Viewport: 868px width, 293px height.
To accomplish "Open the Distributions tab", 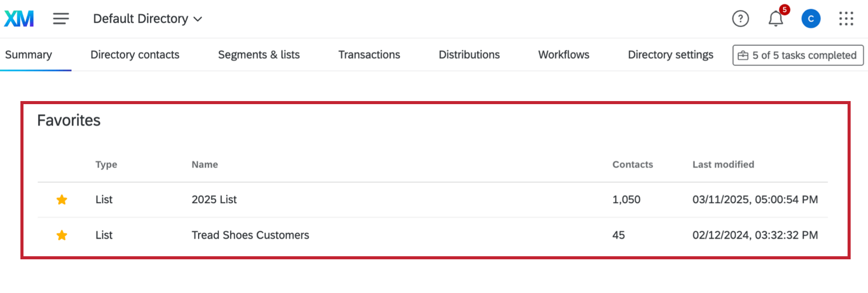I will point(469,55).
